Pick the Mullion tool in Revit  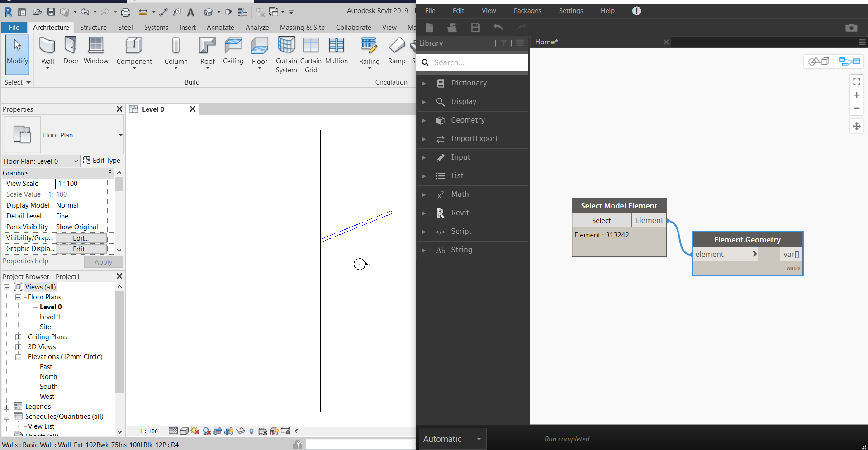337,51
